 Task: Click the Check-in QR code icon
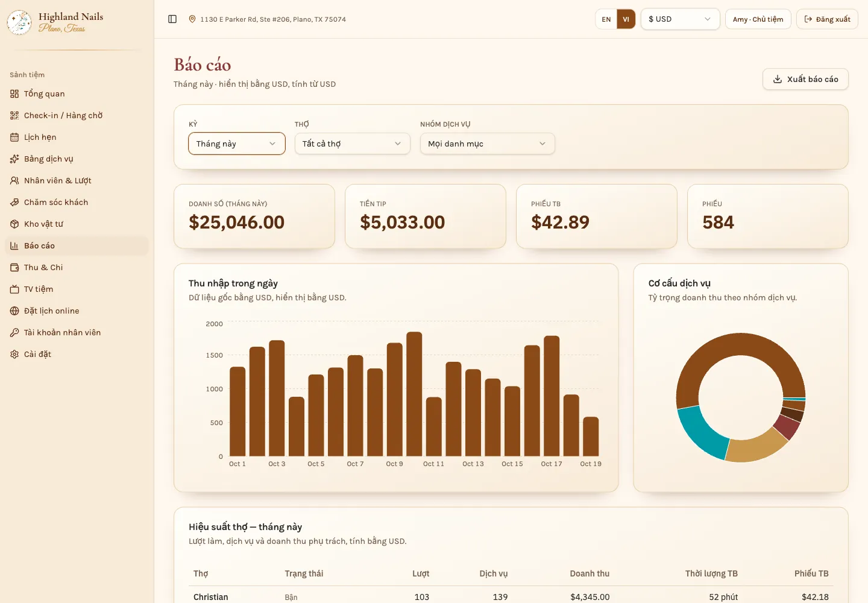tap(14, 116)
